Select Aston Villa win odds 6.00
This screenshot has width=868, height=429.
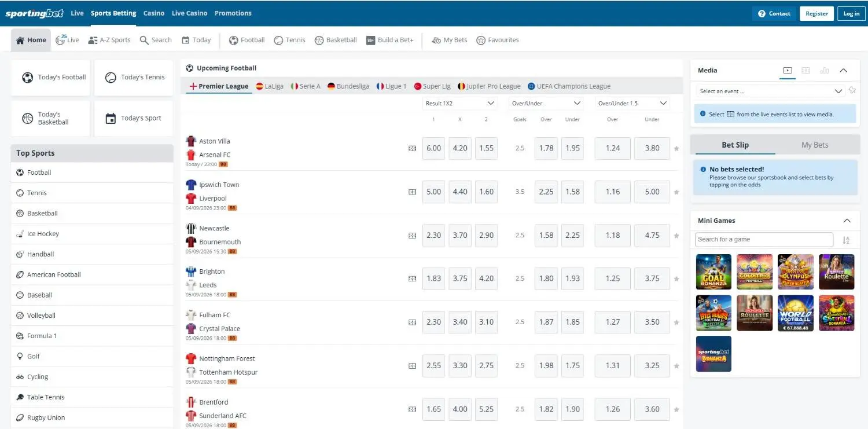pyautogui.click(x=434, y=148)
